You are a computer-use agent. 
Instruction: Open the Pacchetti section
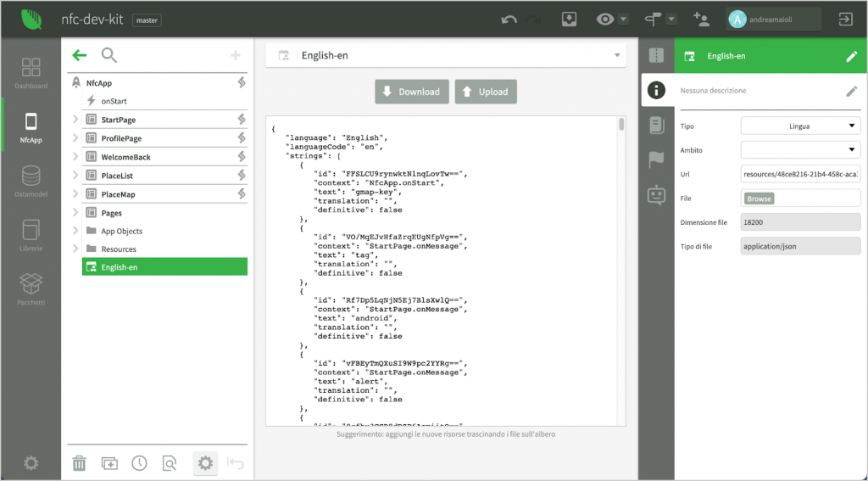coord(31,289)
